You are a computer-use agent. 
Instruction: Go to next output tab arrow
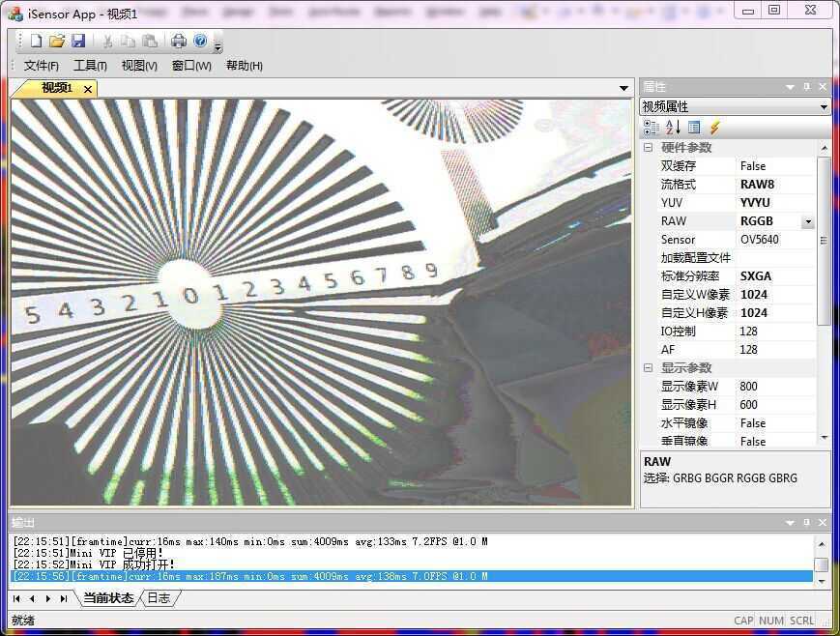point(48,598)
